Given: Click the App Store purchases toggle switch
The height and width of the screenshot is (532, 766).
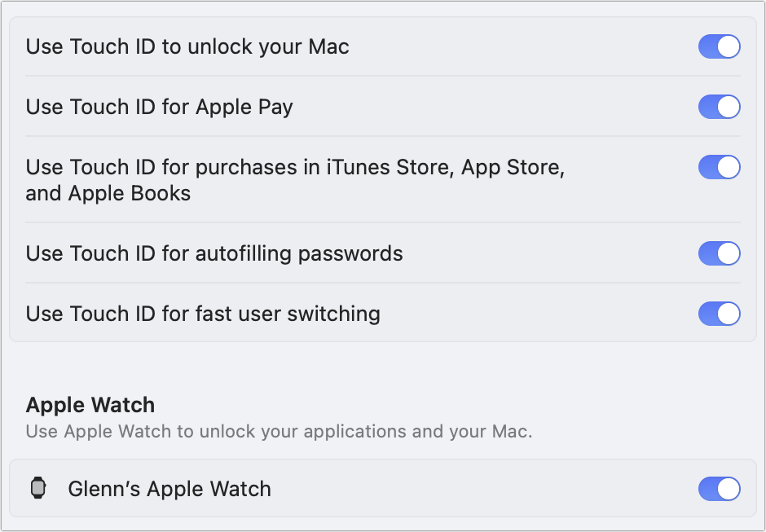Looking at the screenshot, I should [719, 167].
